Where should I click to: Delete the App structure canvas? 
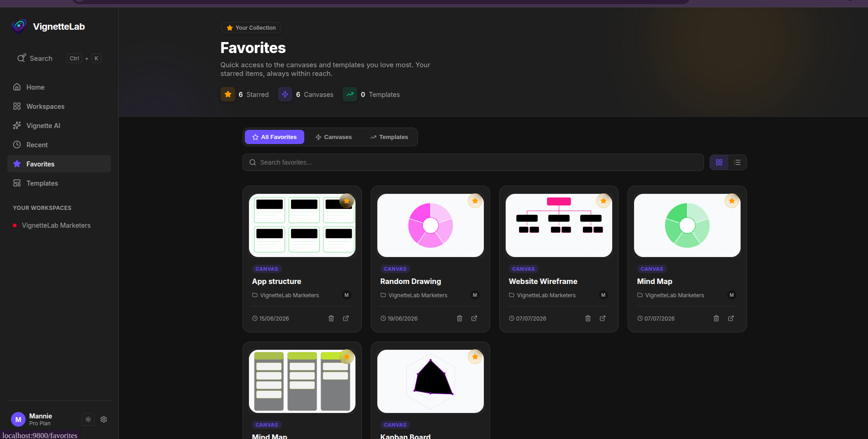tap(331, 318)
